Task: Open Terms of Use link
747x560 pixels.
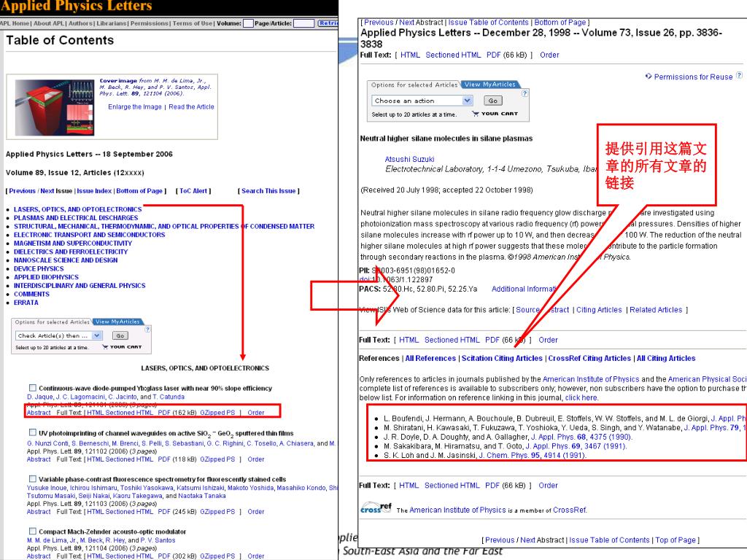Action: tap(193, 23)
